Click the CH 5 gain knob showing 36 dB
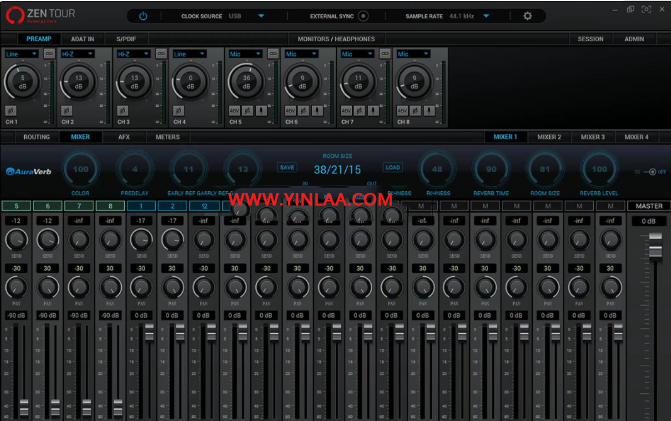The width and height of the screenshot is (671, 421). pos(246,82)
